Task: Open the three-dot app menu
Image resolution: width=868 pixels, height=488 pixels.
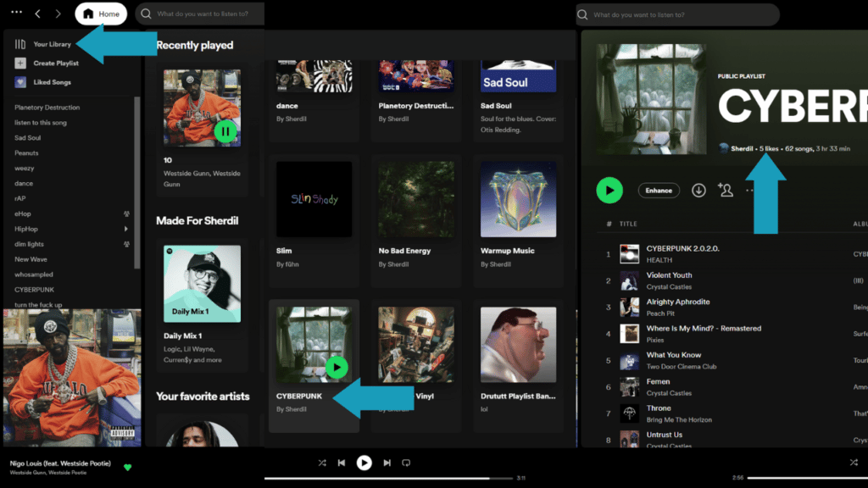Action: (17, 12)
